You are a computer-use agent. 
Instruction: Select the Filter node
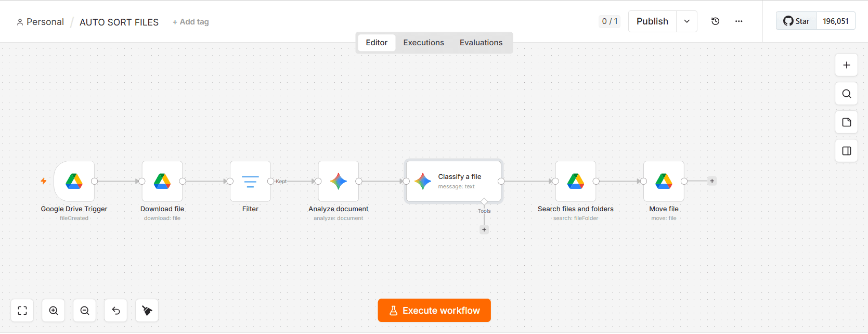[x=250, y=181]
